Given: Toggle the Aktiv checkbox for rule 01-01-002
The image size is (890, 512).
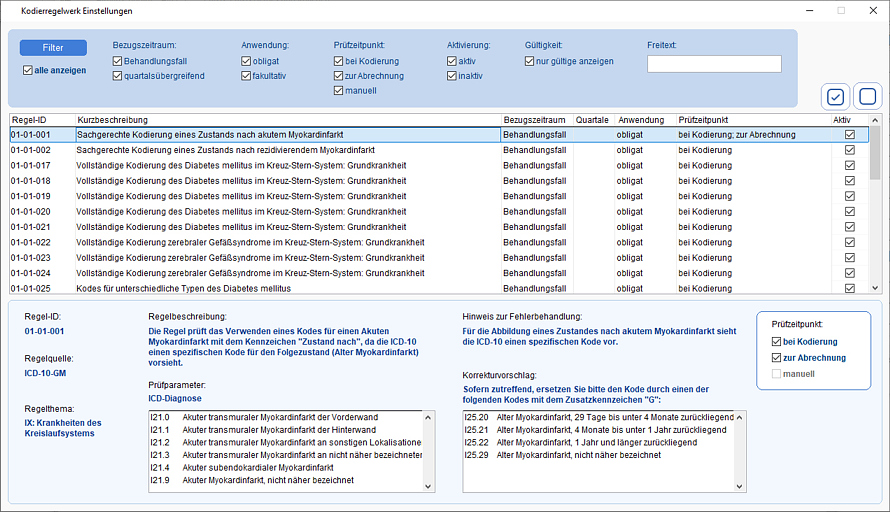Looking at the screenshot, I should click(x=850, y=150).
